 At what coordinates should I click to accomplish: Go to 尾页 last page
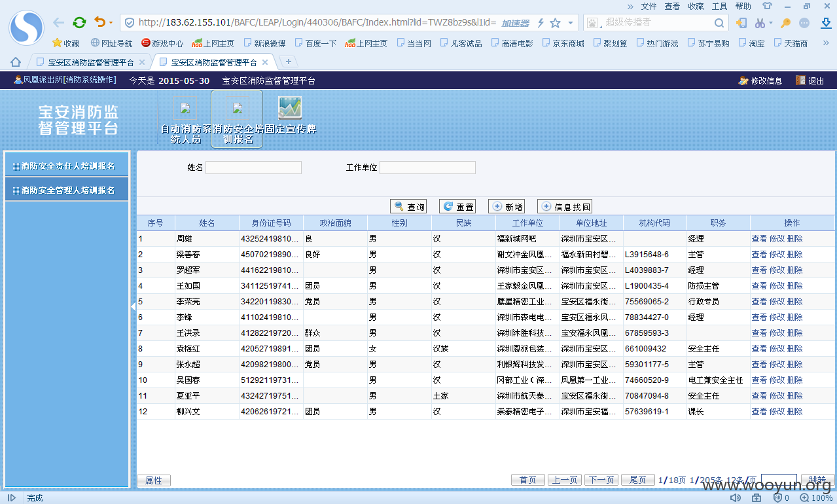pyautogui.click(x=638, y=480)
